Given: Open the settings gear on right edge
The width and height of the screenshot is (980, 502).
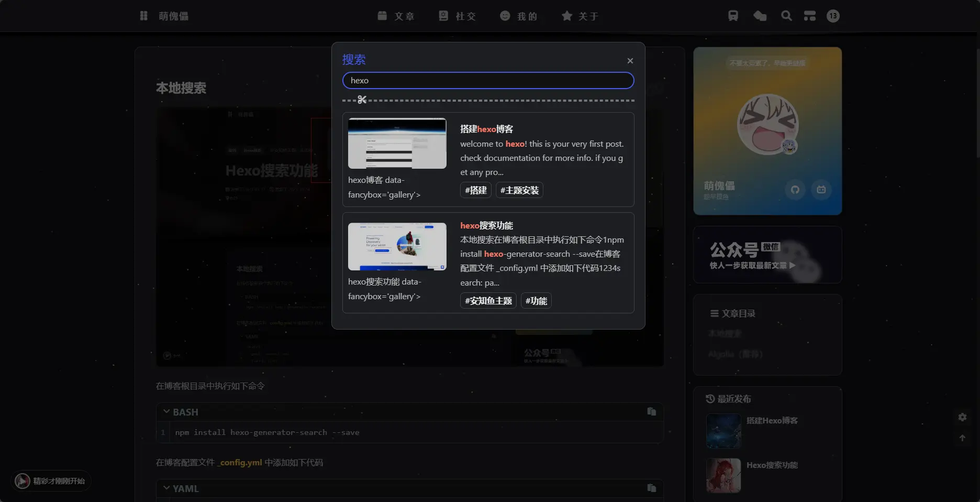Looking at the screenshot, I should 962,417.
